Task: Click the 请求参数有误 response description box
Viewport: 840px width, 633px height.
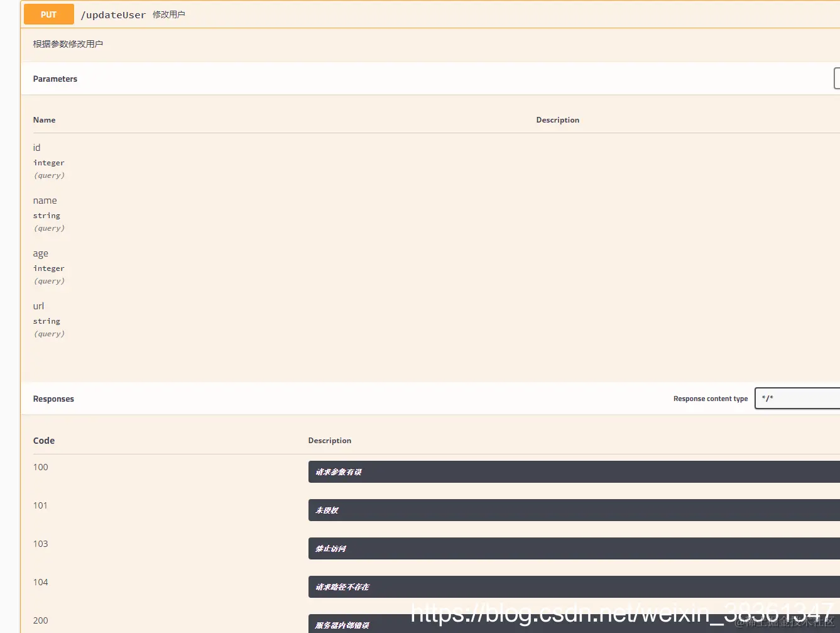Action: pyautogui.click(x=574, y=472)
